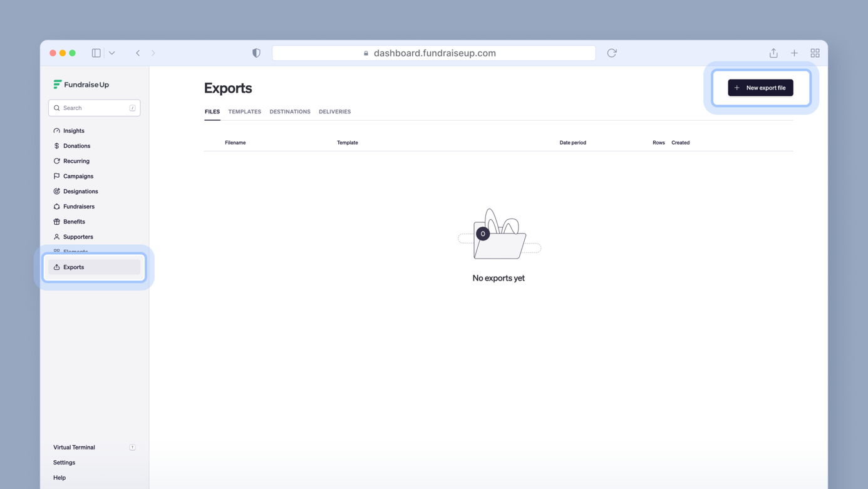This screenshot has height=489, width=868.
Task: Click the Help link
Action: click(59, 477)
